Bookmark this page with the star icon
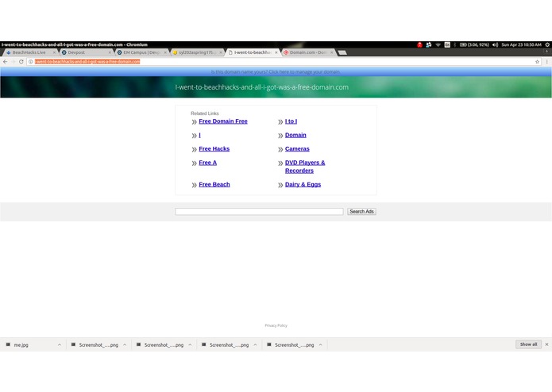This screenshot has height=392, width=552. (537, 62)
